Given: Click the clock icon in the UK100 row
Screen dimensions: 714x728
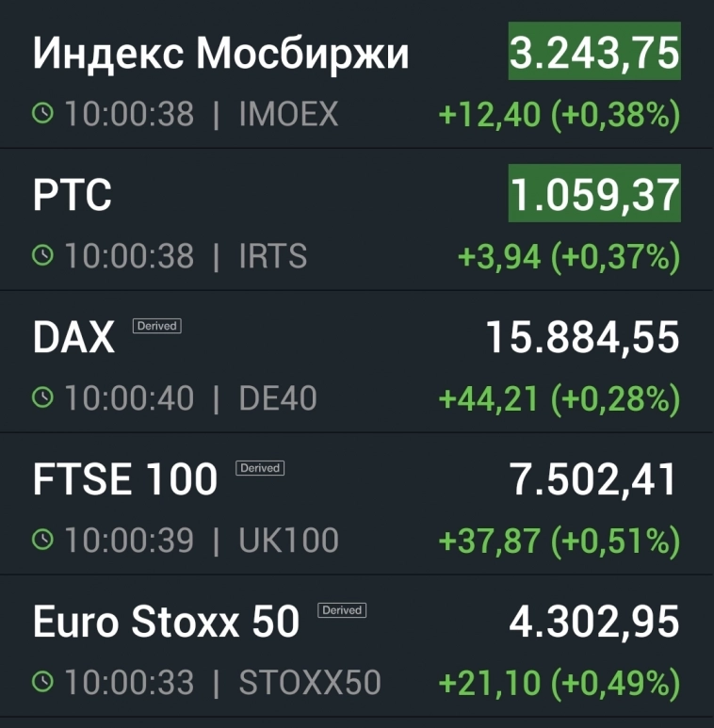Looking at the screenshot, I should tap(43, 540).
